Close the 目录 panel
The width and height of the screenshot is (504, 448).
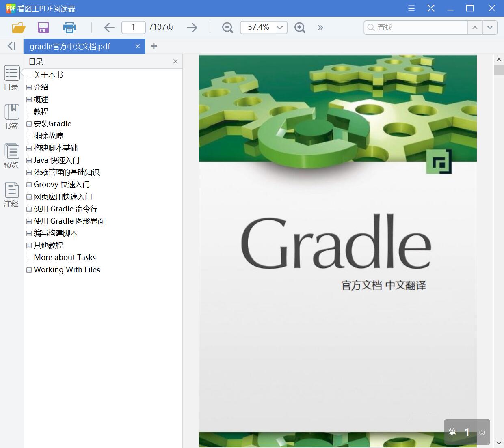[x=175, y=61]
